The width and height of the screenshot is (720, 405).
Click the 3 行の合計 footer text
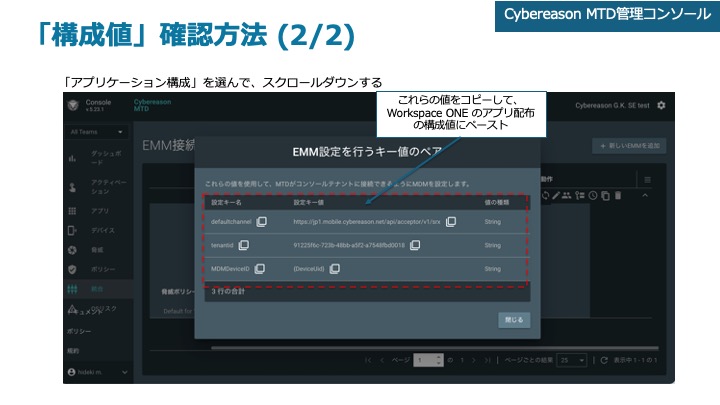tap(228, 292)
